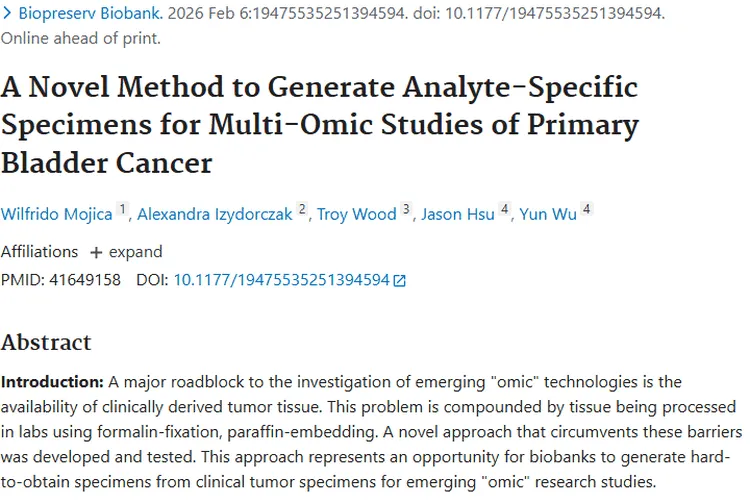
Task: Click the Abstract section heading
Action: 46,342
